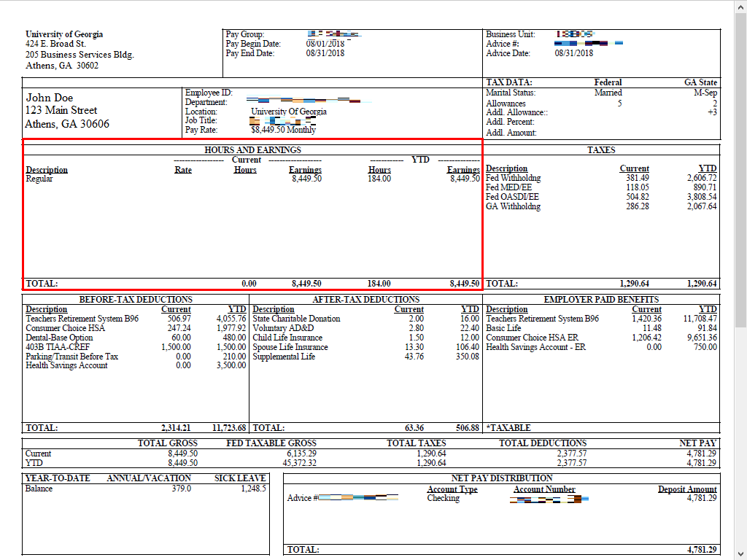
Task: Select the HOURS AND EARNINGS section heading
Action: tap(252, 150)
